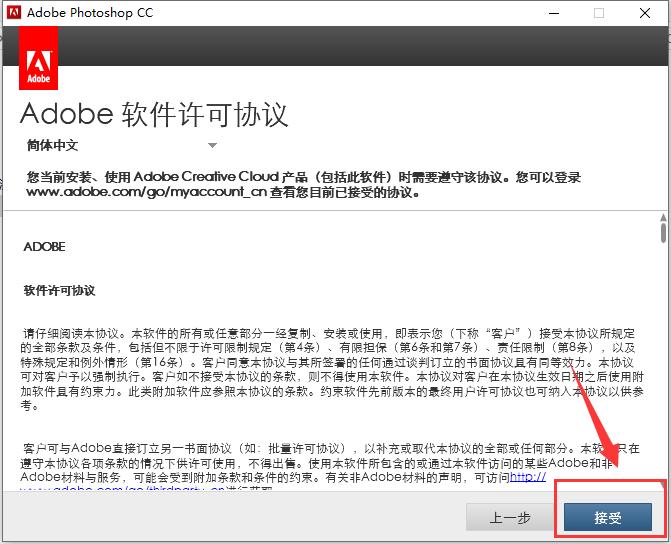Click the Adobe 软件许可协议 heading

pos(154,114)
